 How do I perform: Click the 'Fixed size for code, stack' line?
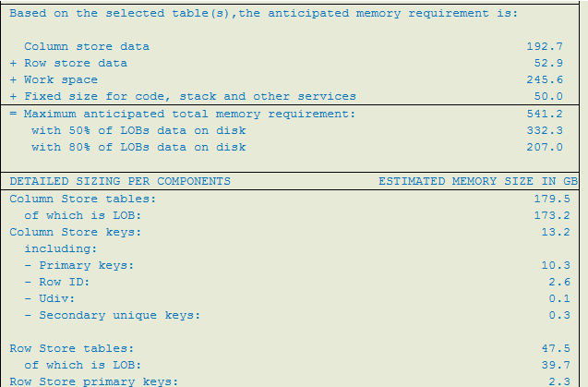(189, 96)
